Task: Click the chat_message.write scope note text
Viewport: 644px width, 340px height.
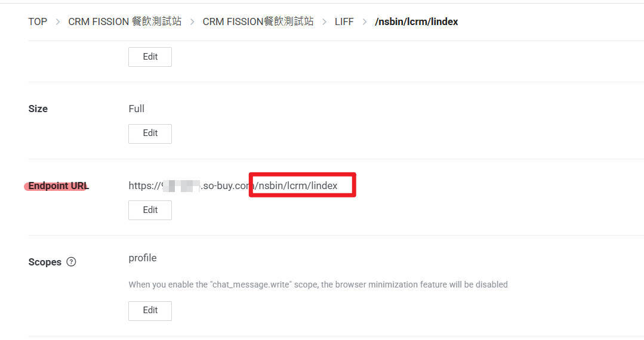Action: [318, 285]
